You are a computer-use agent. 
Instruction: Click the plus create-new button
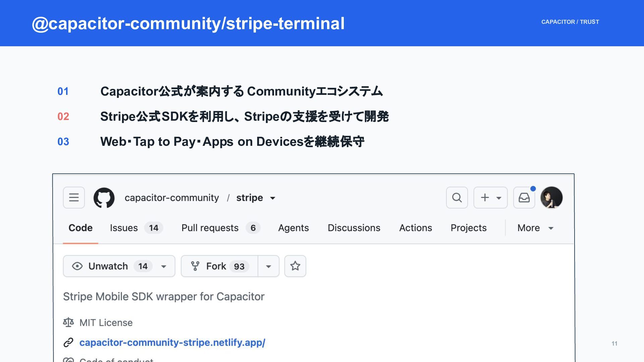[485, 197]
